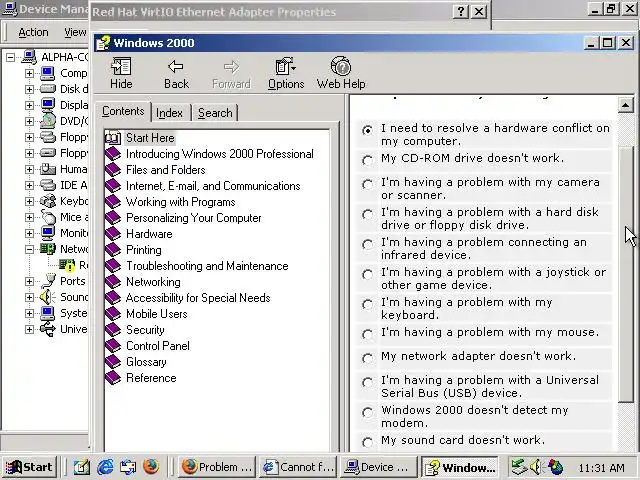Select 'My CD-ROM drive doesn't work' radio
640x480 pixels.
[x=367, y=160]
